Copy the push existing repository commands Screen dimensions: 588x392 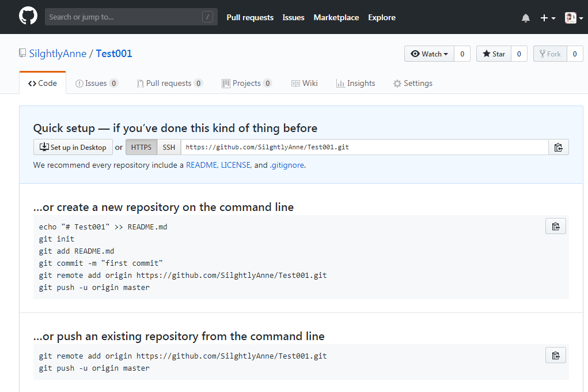tap(556, 355)
